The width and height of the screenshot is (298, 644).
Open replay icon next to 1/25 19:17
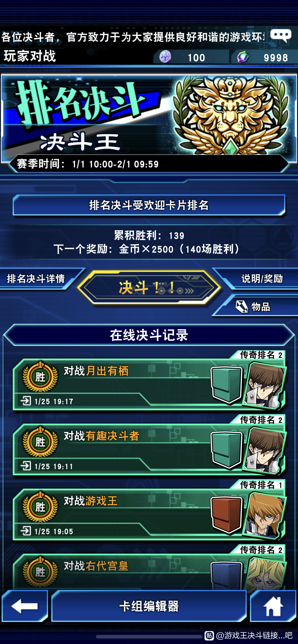click(x=26, y=401)
